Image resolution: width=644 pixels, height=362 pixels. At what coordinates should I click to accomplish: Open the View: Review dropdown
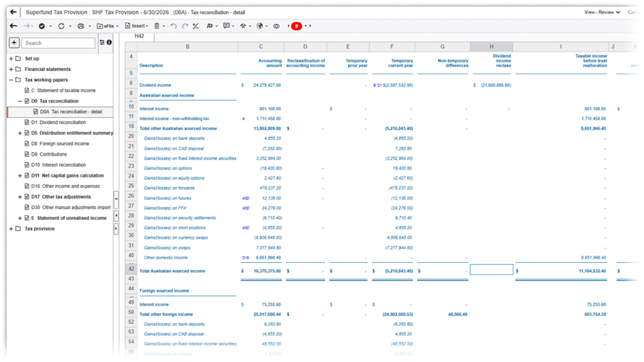click(602, 12)
